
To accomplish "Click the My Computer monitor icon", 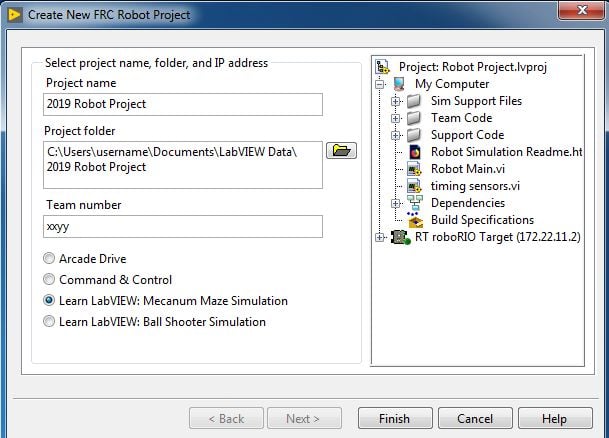I will [x=399, y=84].
